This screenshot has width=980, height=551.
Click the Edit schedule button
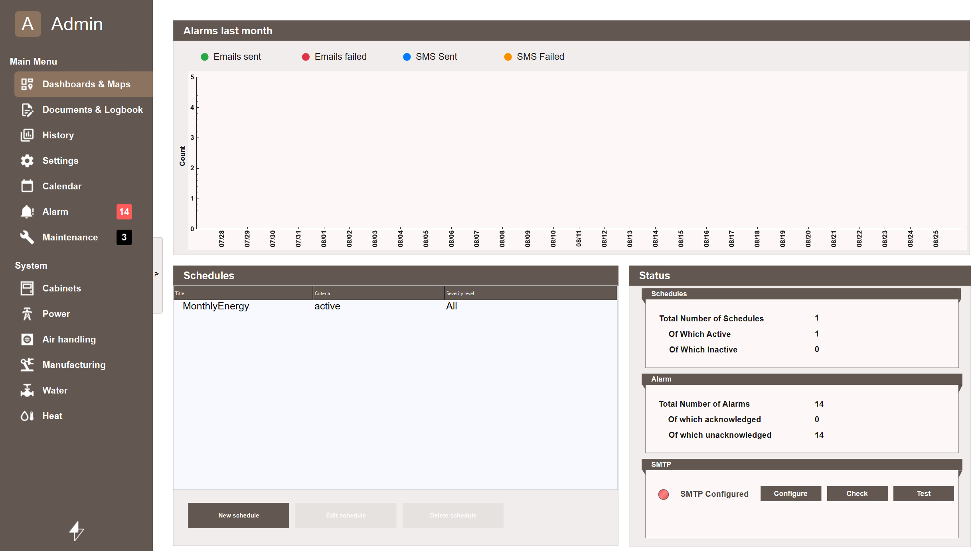tap(346, 516)
